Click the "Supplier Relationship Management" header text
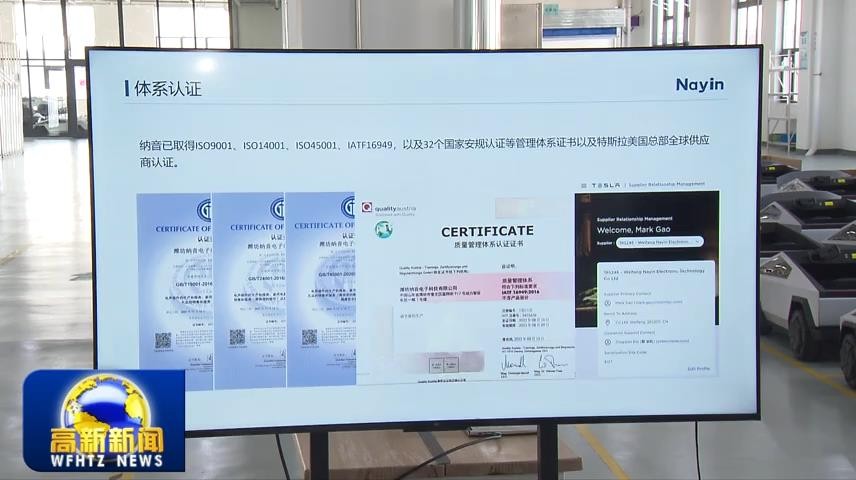This screenshot has height=480, width=856. (667, 185)
